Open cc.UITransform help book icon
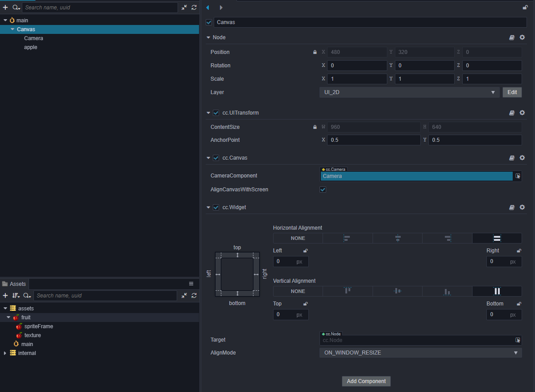Image resolution: width=535 pixels, height=392 pixels. click(x=512, y=113)
